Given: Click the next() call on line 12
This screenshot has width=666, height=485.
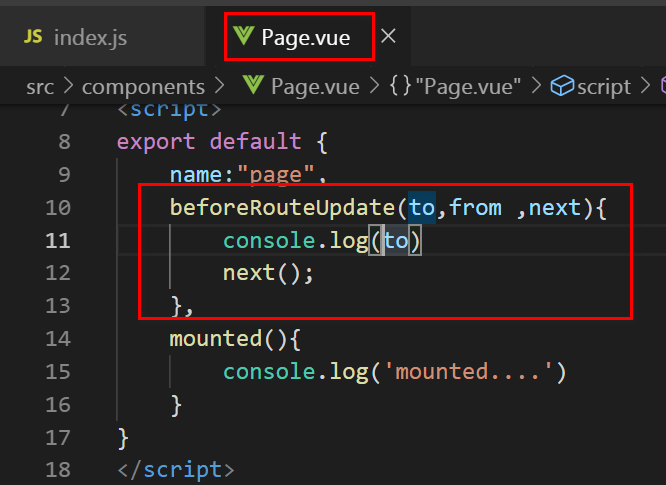Looking at the screenshot, I should click(x=268, y=273).
